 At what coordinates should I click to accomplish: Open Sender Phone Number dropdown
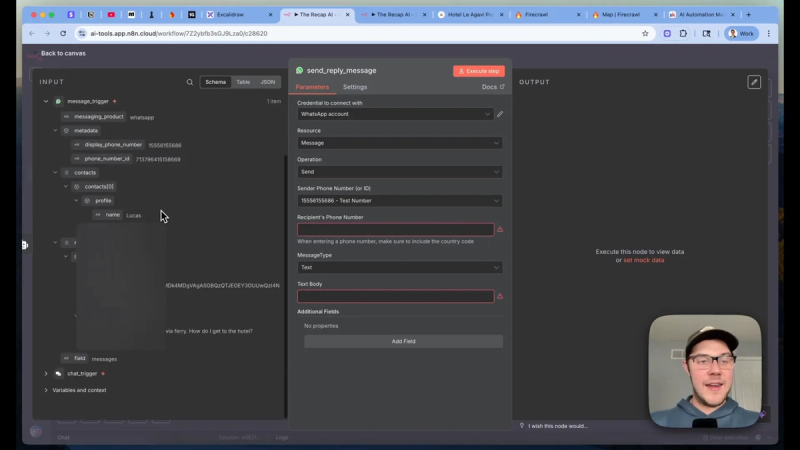pyautogui.click(x=399, y=201)
